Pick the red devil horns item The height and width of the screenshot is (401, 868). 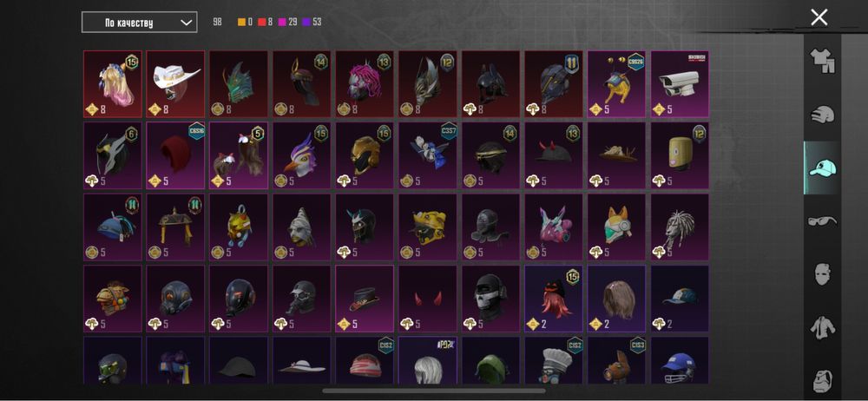click(428, 299)
